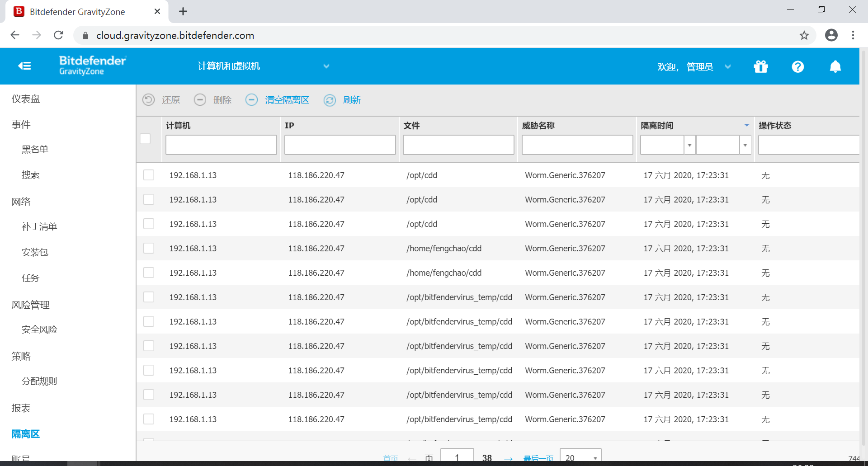The height and width of the screenshot is (466, 868).
Task: Expand the 计算机和虚拟机 view dropdown
Action: point(326,66)
